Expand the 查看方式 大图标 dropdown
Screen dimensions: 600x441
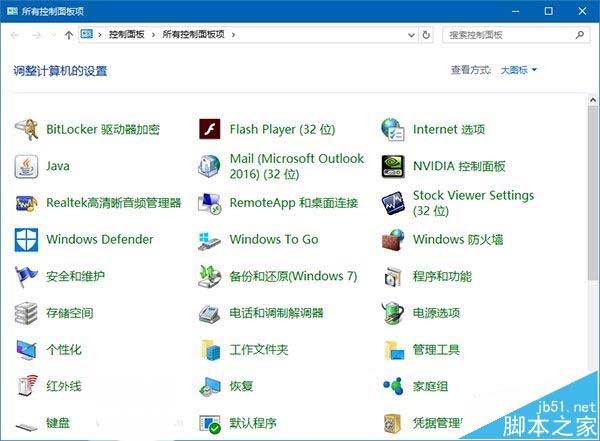pos(519,70)
